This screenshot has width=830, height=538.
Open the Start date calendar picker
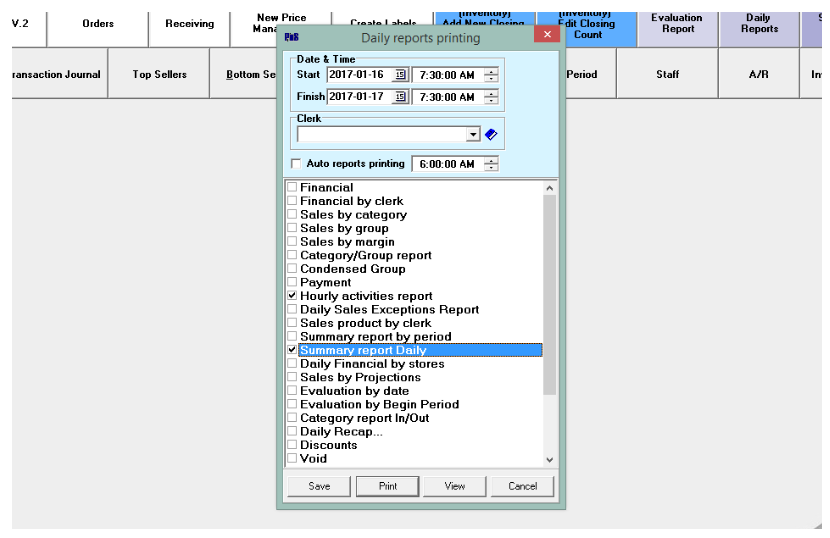pos(401,75)
